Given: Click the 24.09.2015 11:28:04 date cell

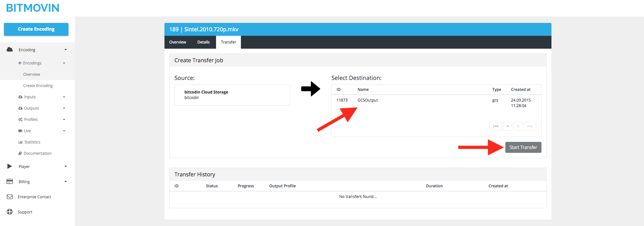Looking at the screenshot, I should click(521, 103).
